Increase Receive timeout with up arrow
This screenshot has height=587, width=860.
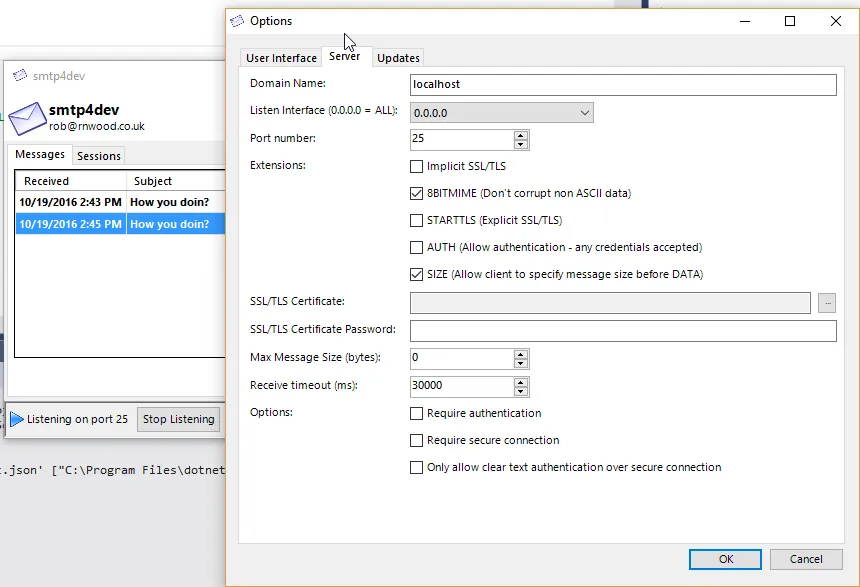point(520,382)
